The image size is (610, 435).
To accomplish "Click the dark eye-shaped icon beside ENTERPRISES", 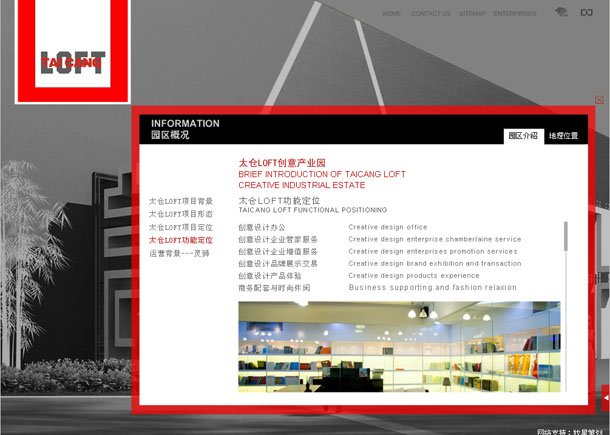I will pyautogui.click(x=561, y=12).
